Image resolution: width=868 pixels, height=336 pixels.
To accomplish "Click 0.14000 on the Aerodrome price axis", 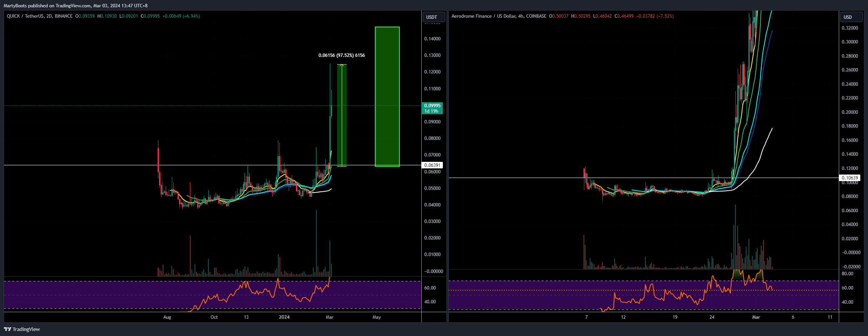I will [850, 154].
